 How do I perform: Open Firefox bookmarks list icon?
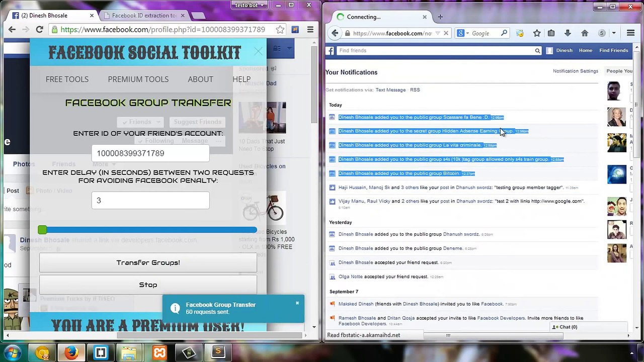(x=551, y=33)
